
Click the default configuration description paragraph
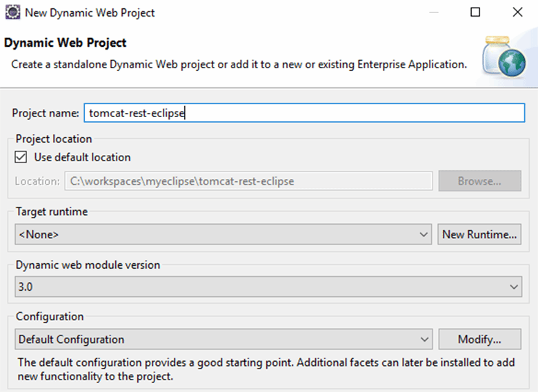(x=266, y=369)
